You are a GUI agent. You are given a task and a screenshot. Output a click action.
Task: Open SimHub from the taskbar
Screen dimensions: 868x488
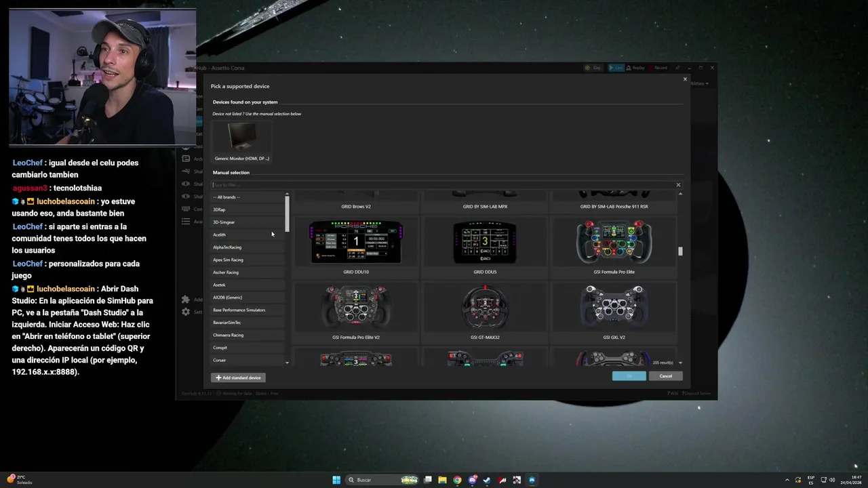[532, 480]
